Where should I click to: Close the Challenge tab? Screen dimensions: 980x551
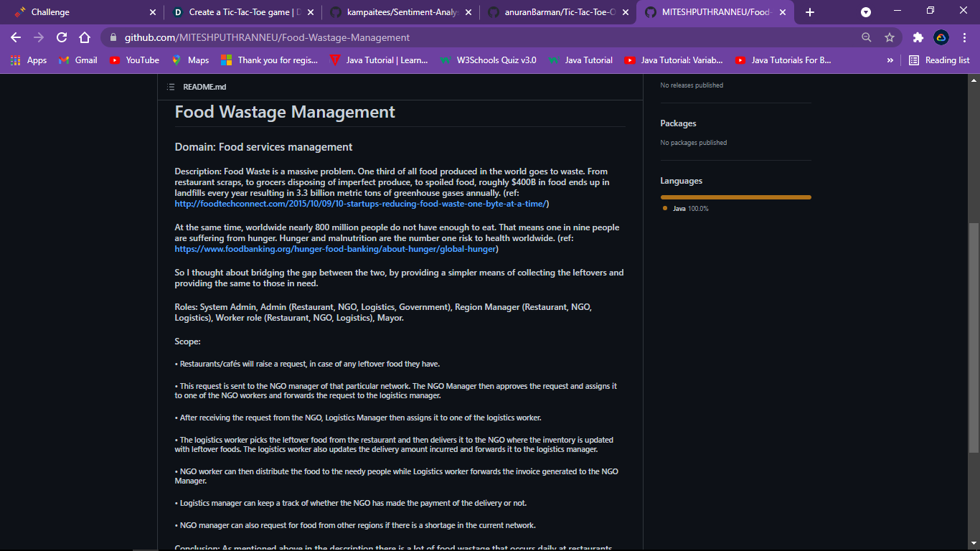click(152, 12)
